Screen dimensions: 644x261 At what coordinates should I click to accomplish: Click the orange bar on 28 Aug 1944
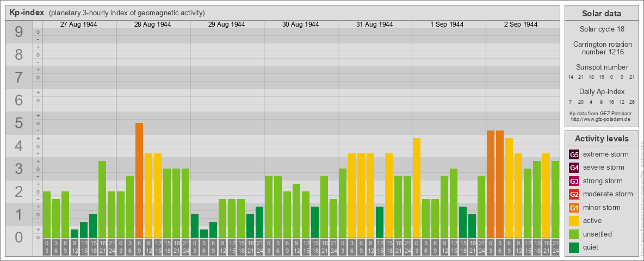click(x=139, y=180)
